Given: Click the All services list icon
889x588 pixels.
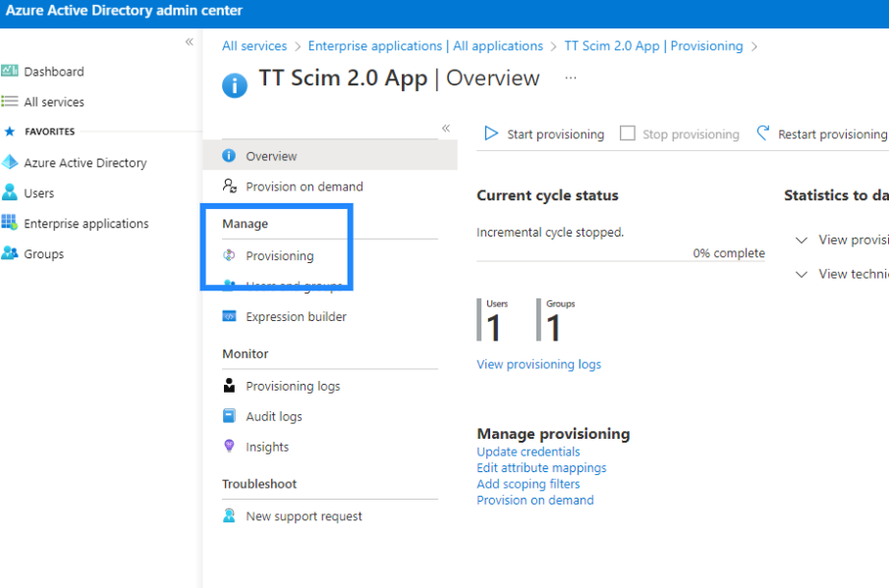Looking at the screenshot, I should [9, 101].
